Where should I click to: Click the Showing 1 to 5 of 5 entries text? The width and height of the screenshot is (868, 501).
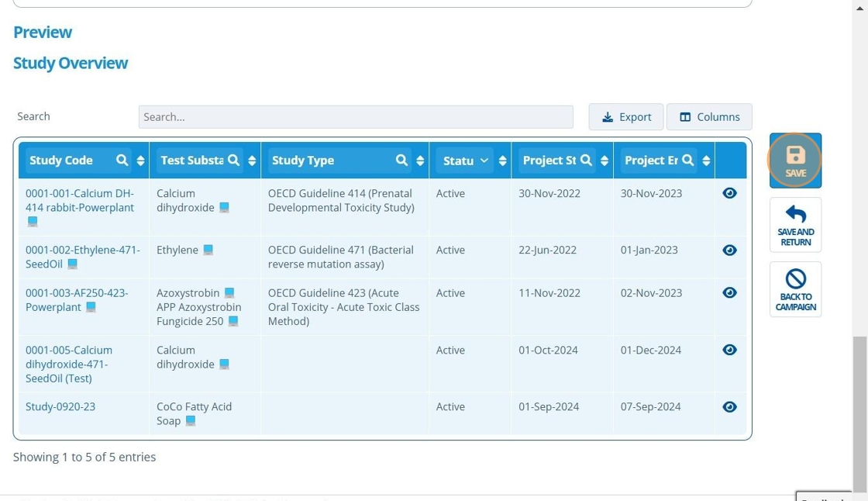[x=84, y=458]
